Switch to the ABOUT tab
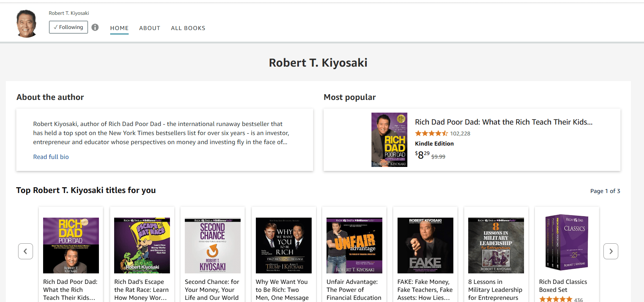 (x=150, y=28)
